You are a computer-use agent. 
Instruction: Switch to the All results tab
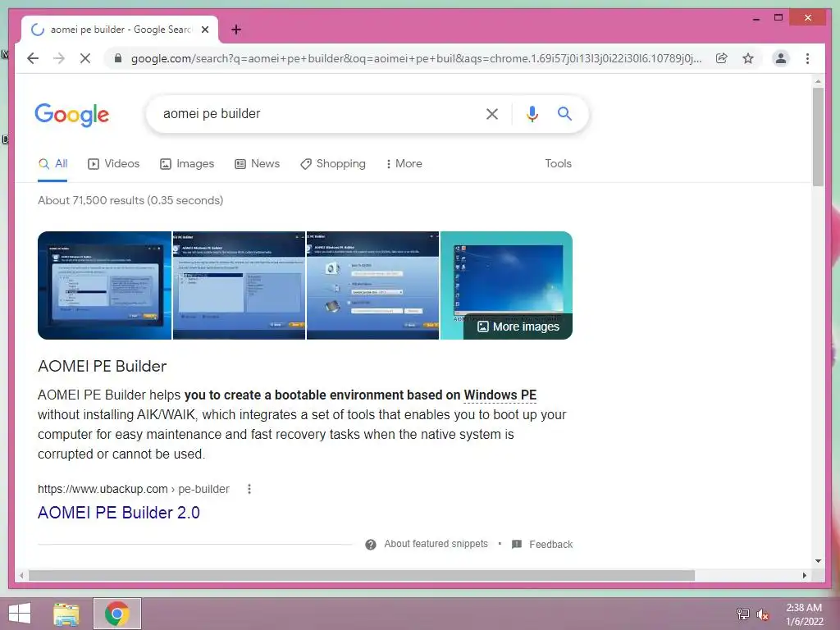coord(52,164)
